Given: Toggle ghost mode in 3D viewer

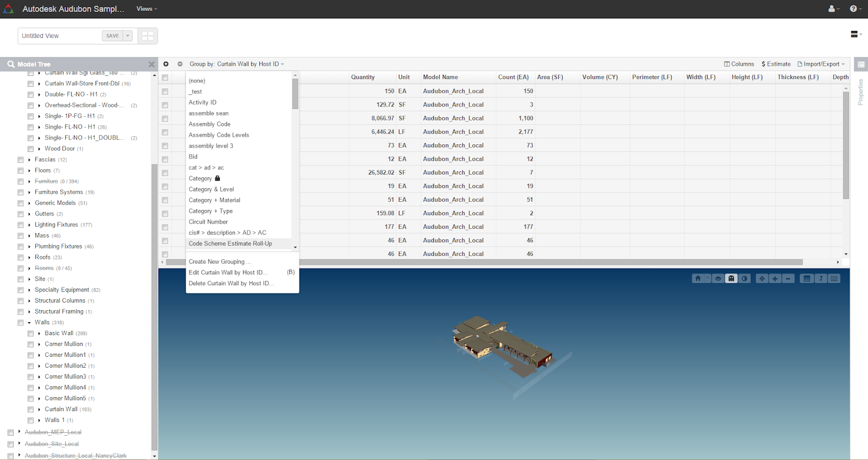Looking at the screenshot, I should 731,278.
